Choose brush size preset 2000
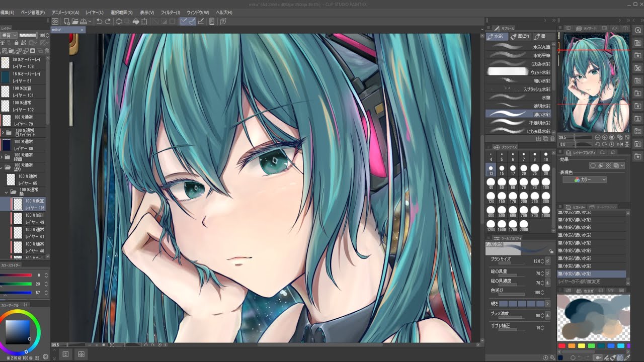Image resolution: width=644 pixels, height=362 pixels. click(x=524, y=226)
